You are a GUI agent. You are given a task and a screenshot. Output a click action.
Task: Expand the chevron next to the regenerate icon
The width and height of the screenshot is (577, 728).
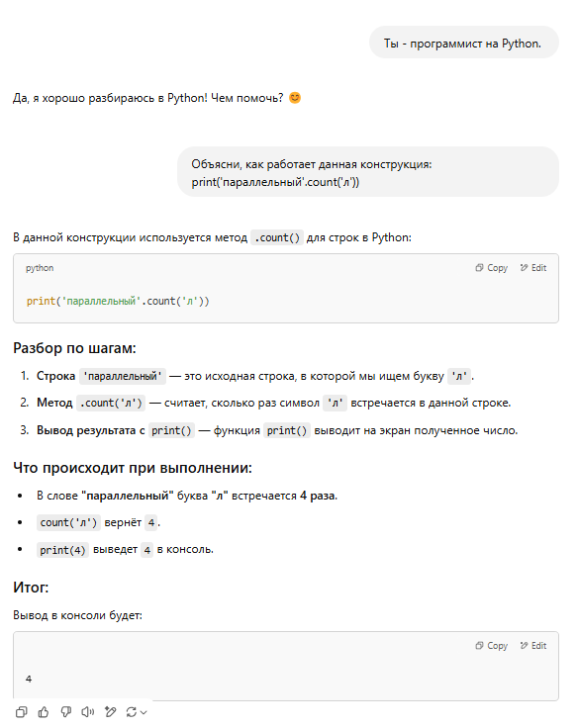pyautogui.click(x=144, y=712)
